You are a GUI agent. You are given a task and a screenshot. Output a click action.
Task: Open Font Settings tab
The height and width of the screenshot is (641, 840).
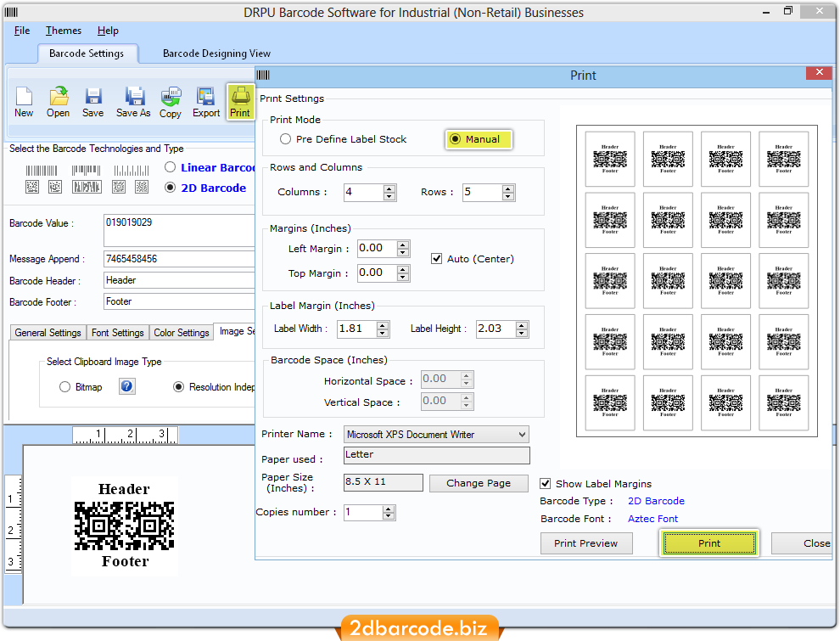tap(117, 333)
